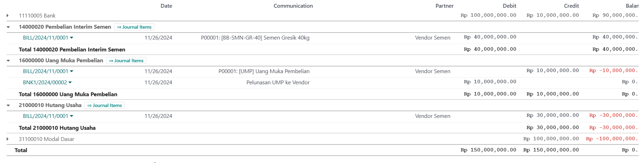Select the Total 16000000 Uang Muka Pembelian row
644x163 pixels.
point(323,94)
